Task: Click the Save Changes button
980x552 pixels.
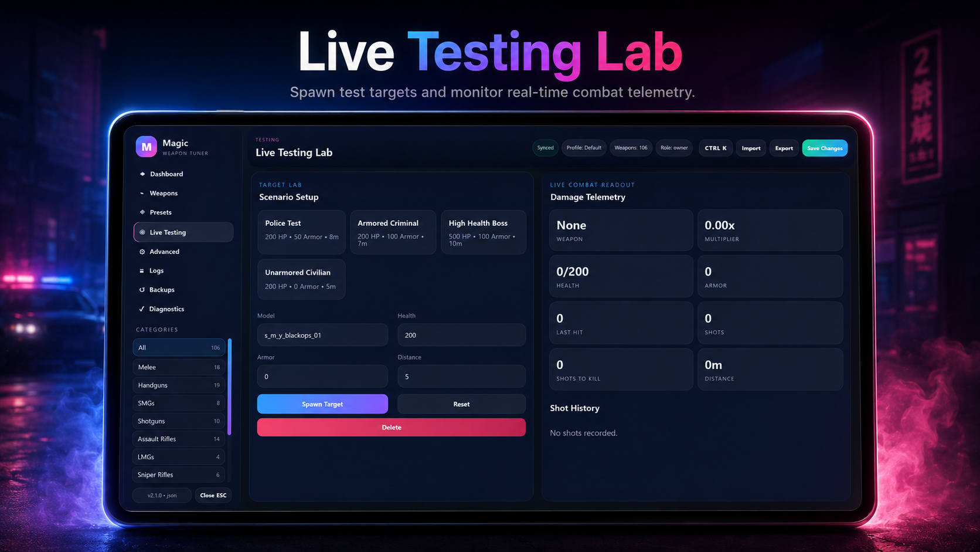Action: coord(825,148)
